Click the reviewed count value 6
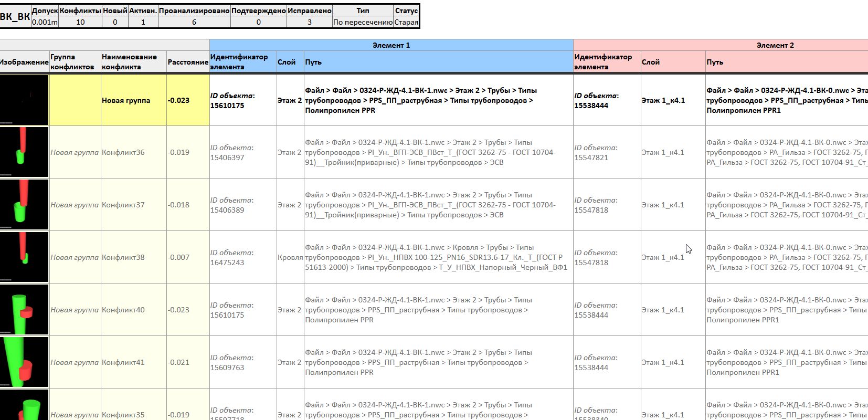Image resolution: width=868 pixels, height=420 pixels. [x=194, y=22]
